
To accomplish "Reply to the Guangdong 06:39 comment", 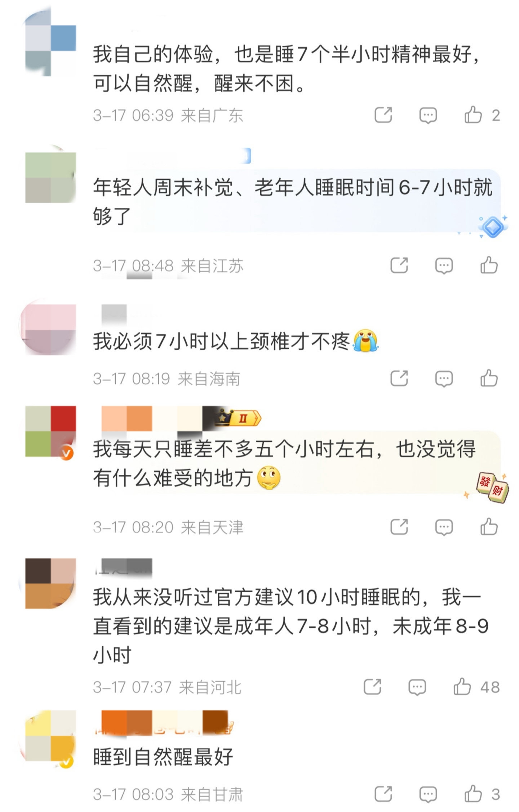I will [x=428, y=116].
